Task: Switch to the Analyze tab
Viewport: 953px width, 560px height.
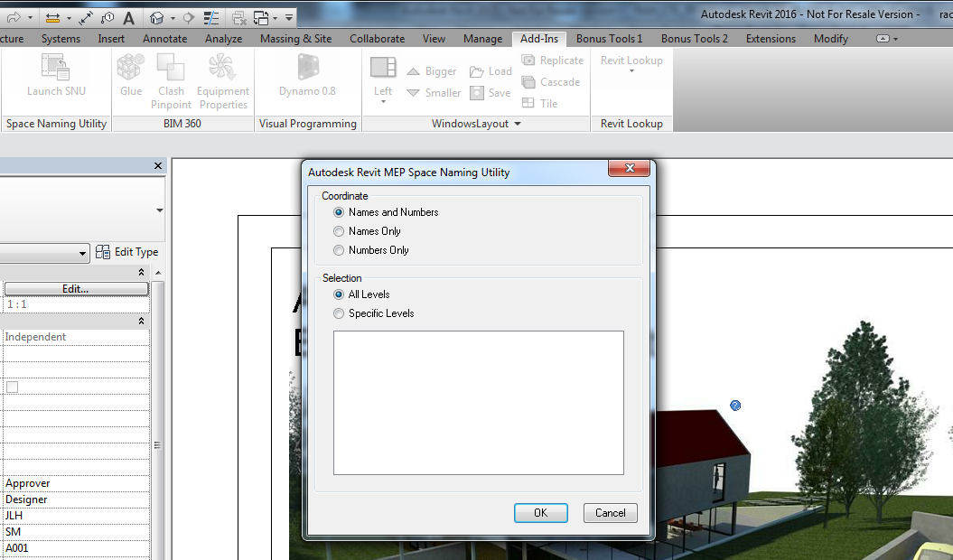Action: [x=224, y=38]
